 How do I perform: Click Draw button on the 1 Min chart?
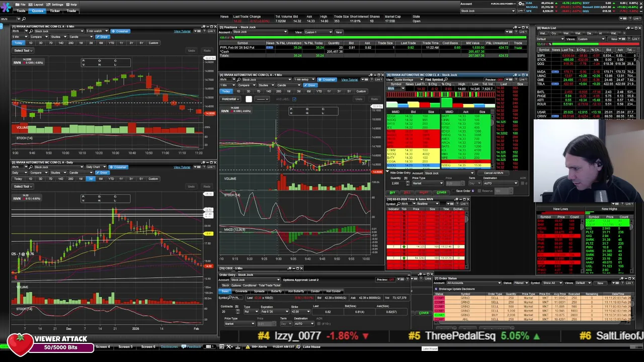(x=311, y=85)
